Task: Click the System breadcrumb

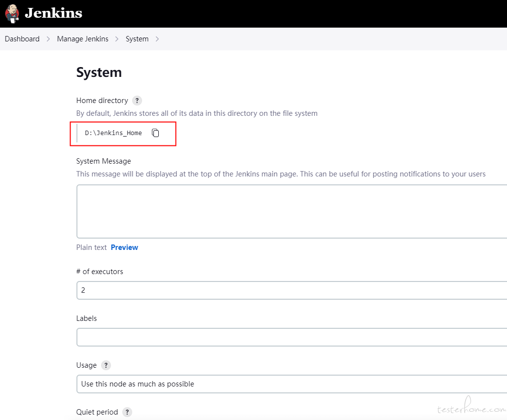Action: click(137, 39)
